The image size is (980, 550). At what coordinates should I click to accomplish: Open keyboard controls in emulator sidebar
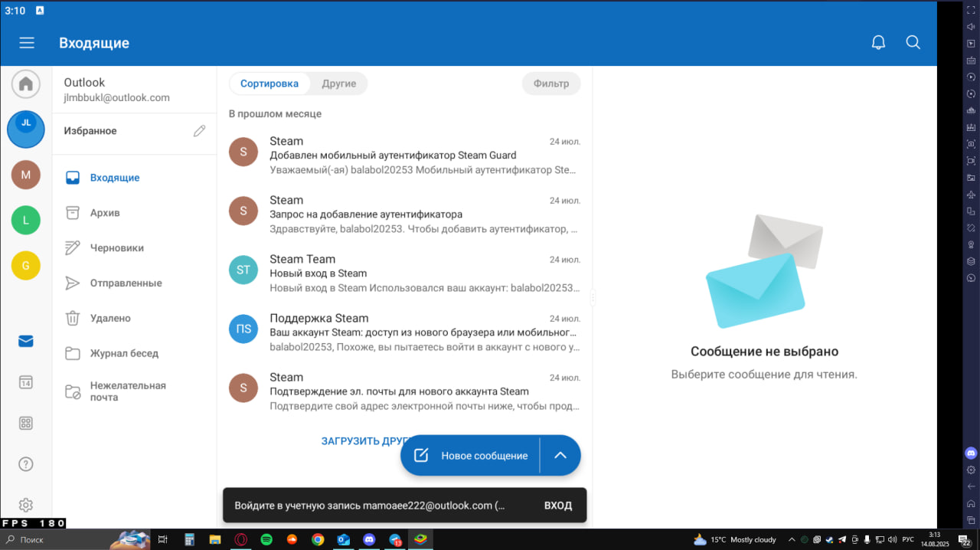pyautogui.click(x=971, y=60)
